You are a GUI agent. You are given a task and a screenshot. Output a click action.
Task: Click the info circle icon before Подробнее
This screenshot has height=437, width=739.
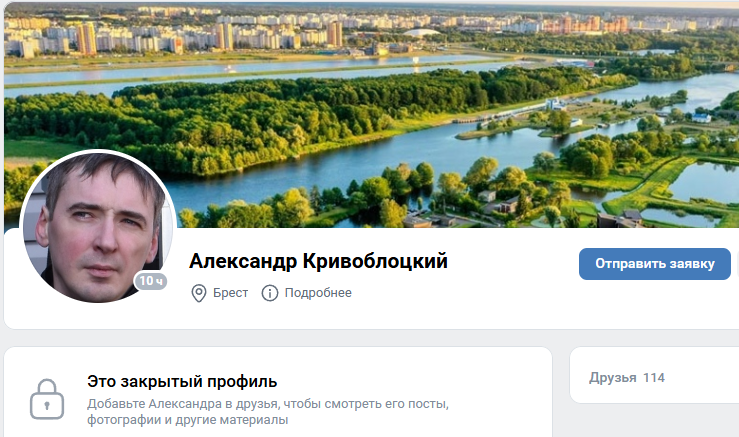(x=270, y=293)
